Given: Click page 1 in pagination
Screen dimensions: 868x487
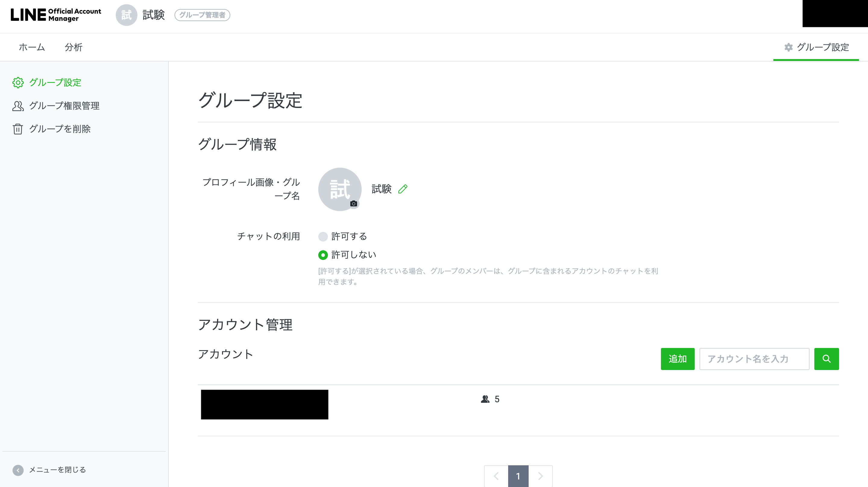Looking at the screenshot, I should click(518, 476).
